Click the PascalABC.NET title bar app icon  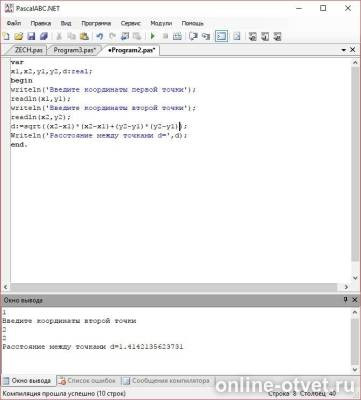[9, 8]
